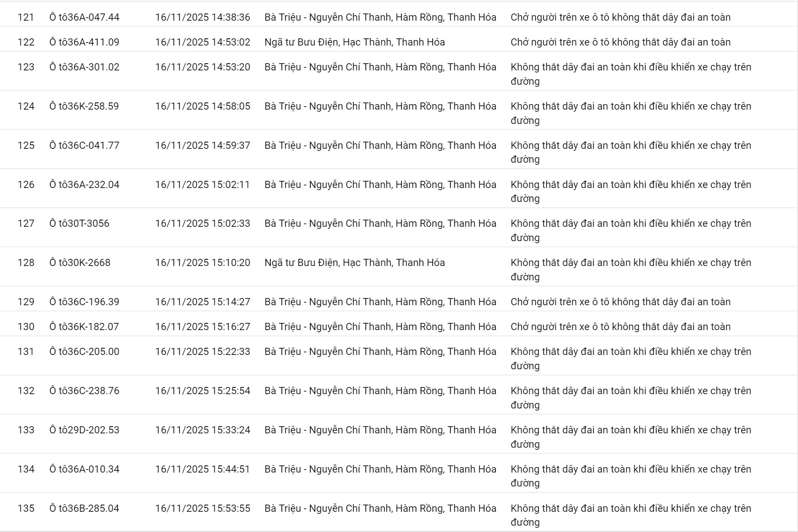
Task: Click the Ngã tư Bưu Điện location in row 122
Action: tap(355, 42)
